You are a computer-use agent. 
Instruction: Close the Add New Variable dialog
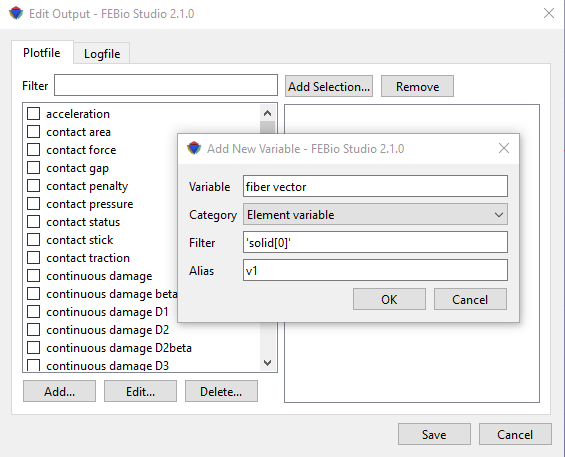(504, 148)
